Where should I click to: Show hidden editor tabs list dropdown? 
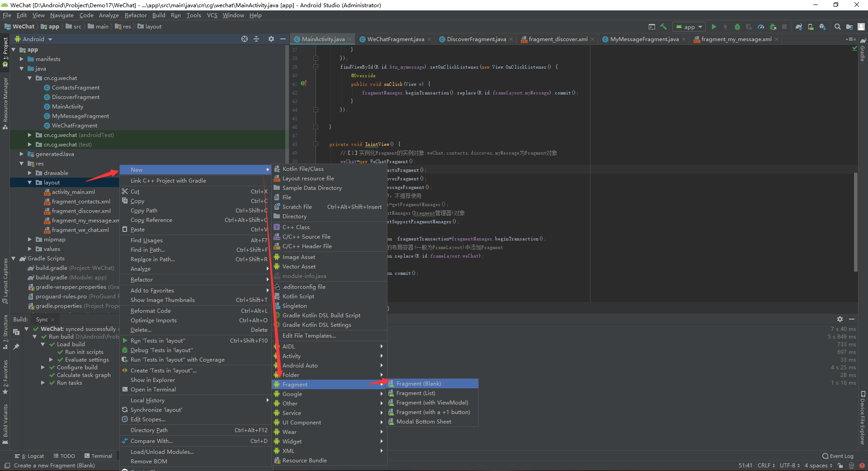[850, 39]
